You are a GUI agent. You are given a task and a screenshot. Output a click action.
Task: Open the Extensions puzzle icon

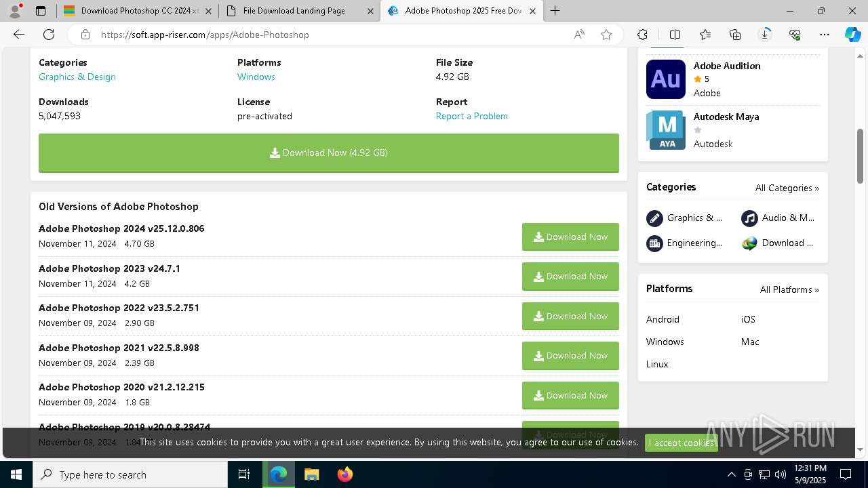(x=642, y=35)
